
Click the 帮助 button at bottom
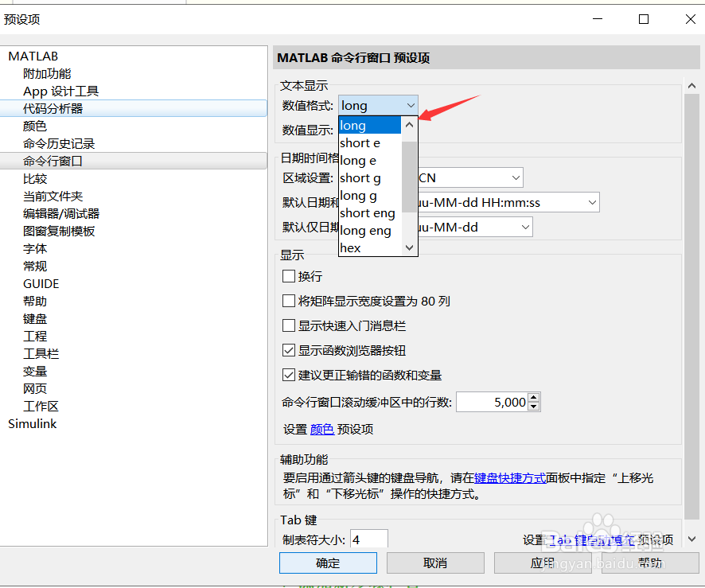click(650, 563)
